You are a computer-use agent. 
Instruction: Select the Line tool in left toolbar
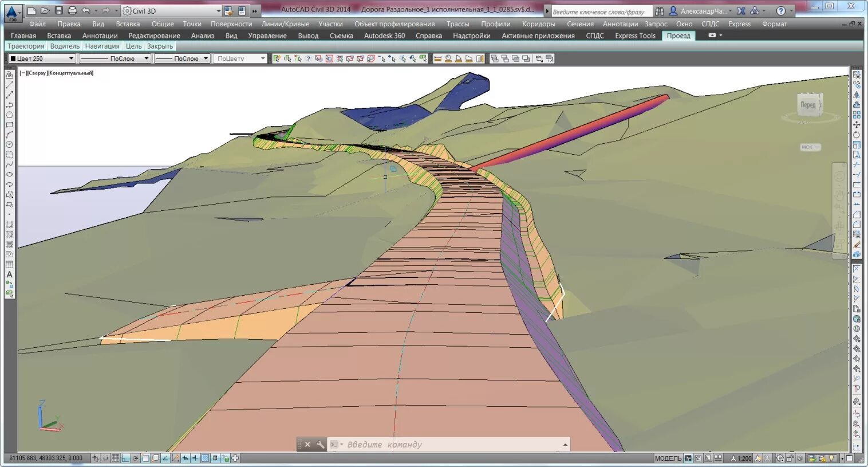(9, 85)
